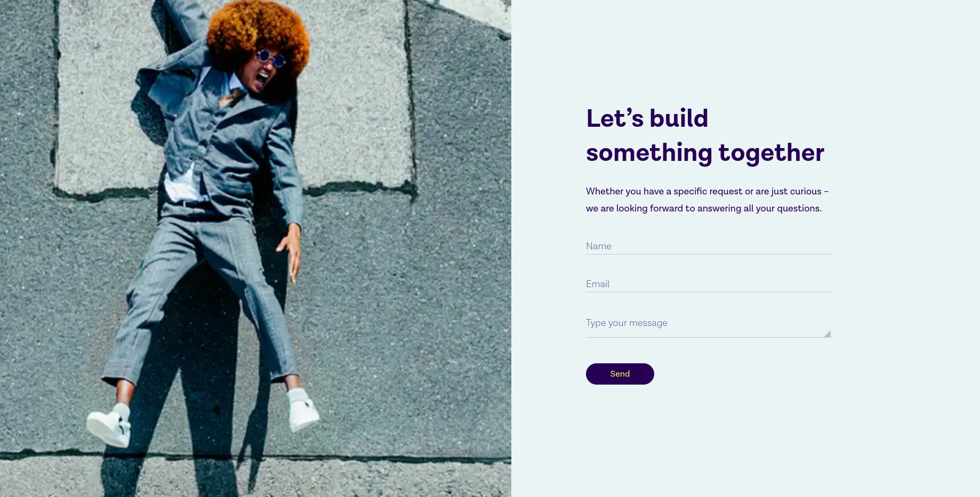Click the highlighted underline beneath Email field
Image resolution: width=980 pixels, height=497 pixels.
(708, 292)
